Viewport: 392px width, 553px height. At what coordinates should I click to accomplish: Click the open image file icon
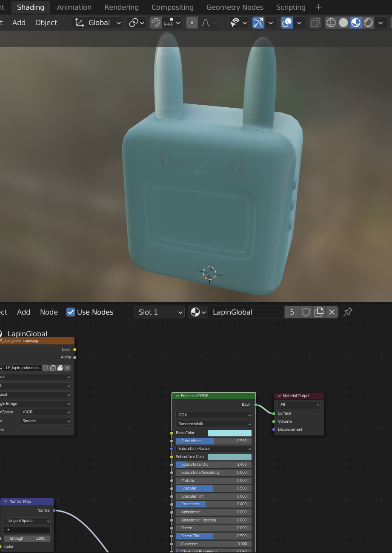[x=60, y=368]
